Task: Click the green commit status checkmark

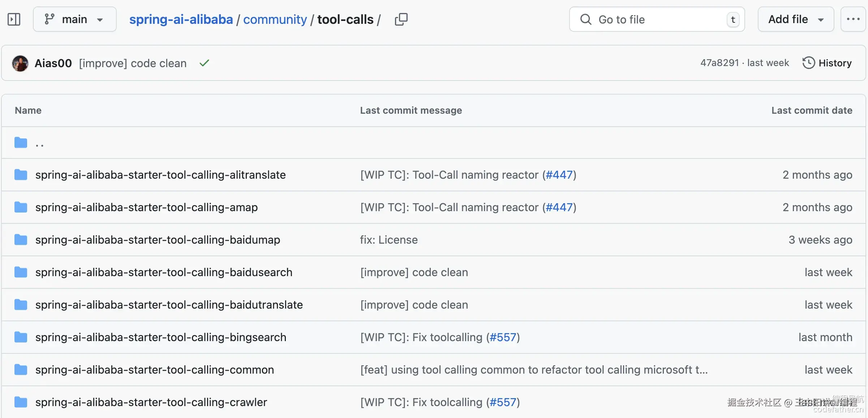Action: (204, 63)
